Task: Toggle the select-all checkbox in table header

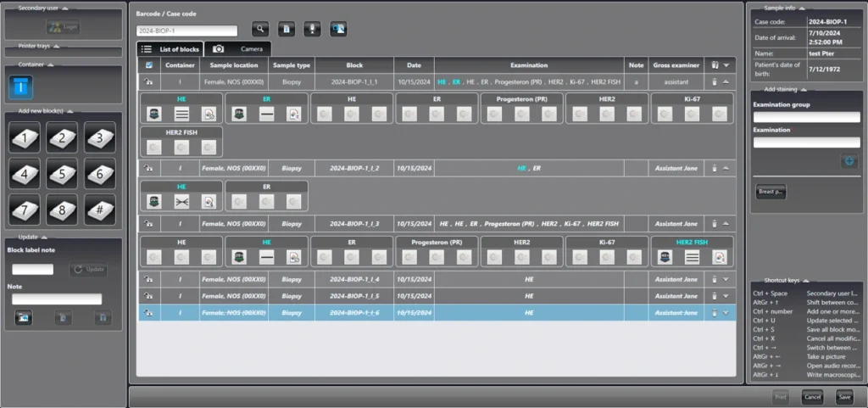Action: pos(149,64)
